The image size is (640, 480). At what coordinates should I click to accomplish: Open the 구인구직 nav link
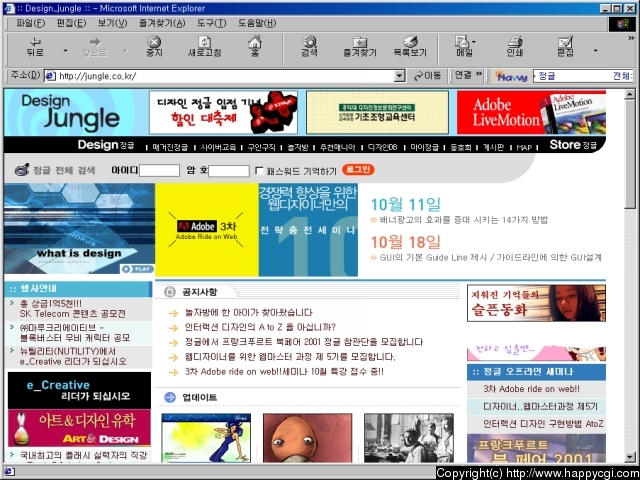[x=261, y=147]
